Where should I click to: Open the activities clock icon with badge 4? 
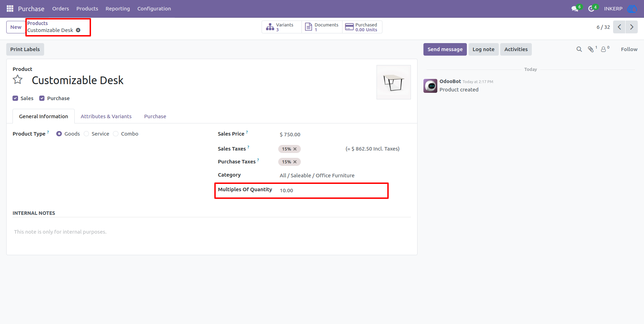[x=591, y=9]
